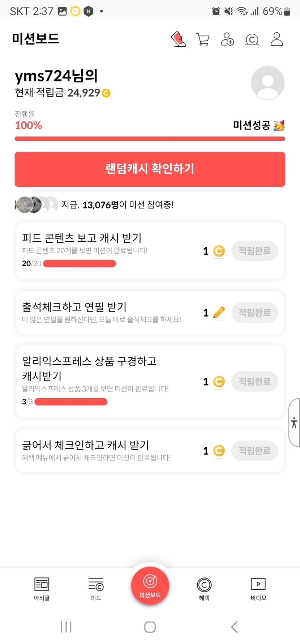The height and width of the screenshot is (644, 300).
Task: Click the mission progress bar at 100%
Action: [150, 139]
